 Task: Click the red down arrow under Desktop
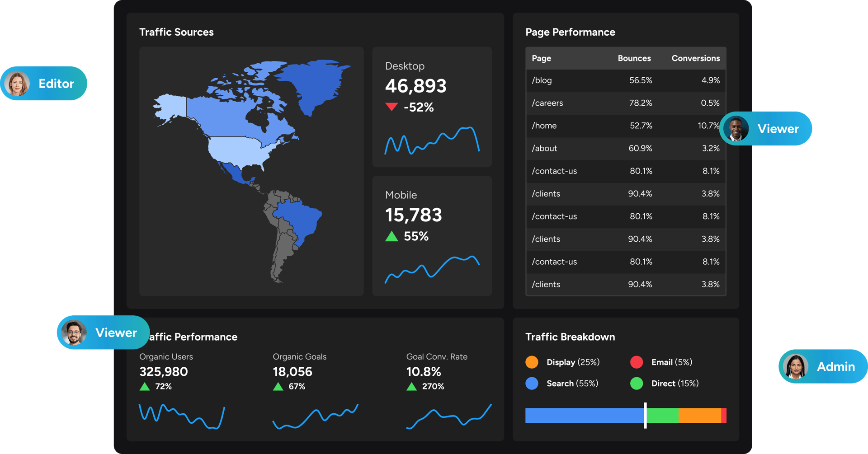coord(392,107)
